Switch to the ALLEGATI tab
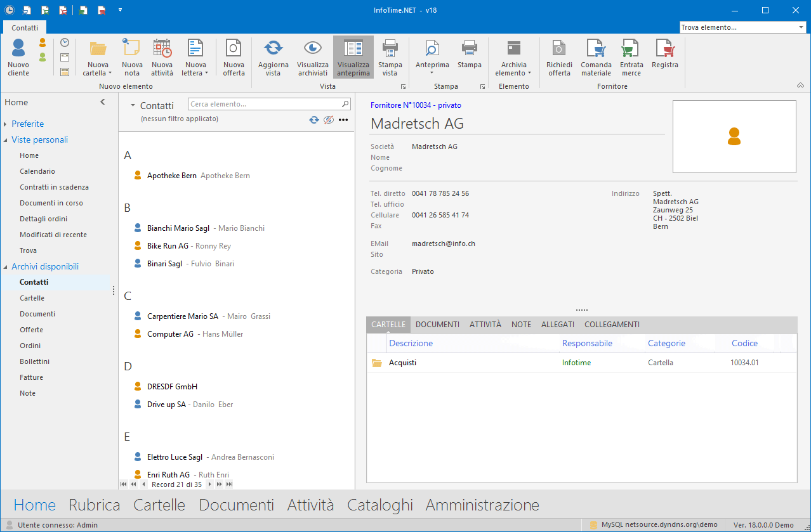The width and height of the screenshot is (811, 532). pos(558,325)
